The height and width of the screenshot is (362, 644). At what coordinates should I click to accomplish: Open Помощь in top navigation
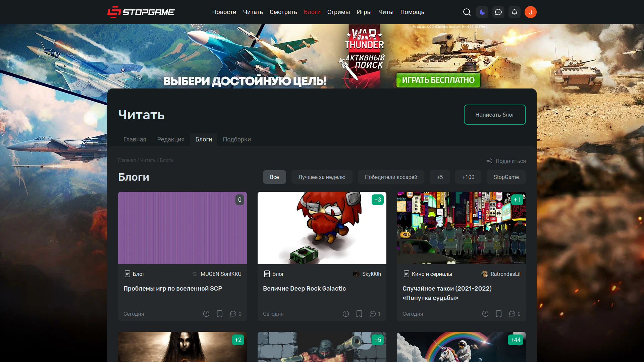click(x=412, y=12)
